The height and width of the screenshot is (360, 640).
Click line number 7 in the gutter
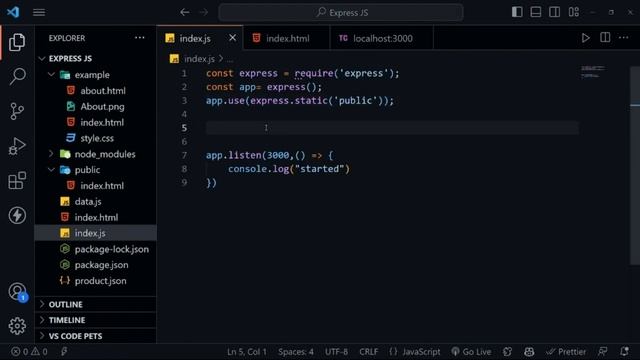coord(184,155)
